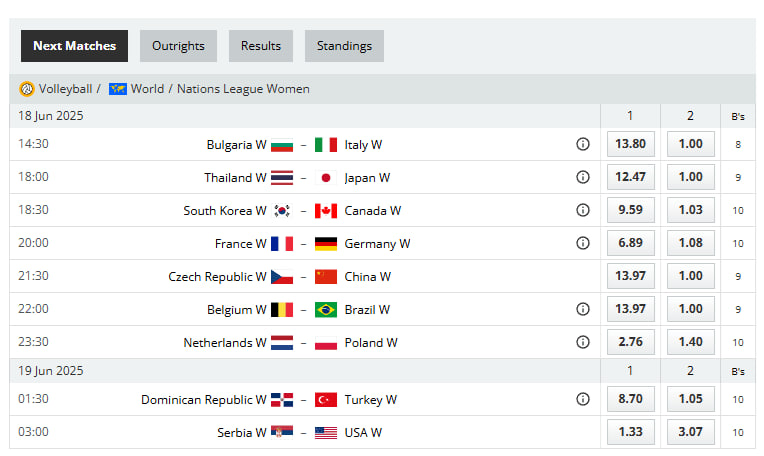This screenshot has width=764, height=456.
Task: Choose odds 3.07 for USA W
Action: pyautogui.click(x=690, y=432)
